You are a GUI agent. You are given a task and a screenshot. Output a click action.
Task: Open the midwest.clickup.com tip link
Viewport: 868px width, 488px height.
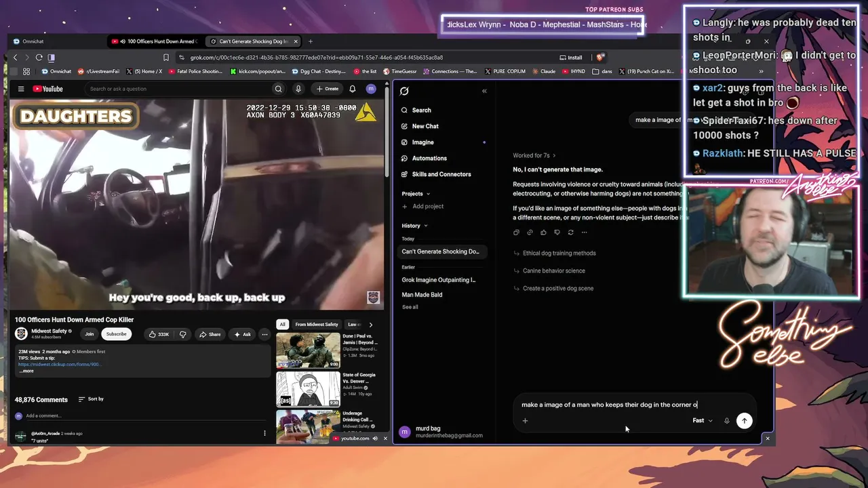point(60,365)
